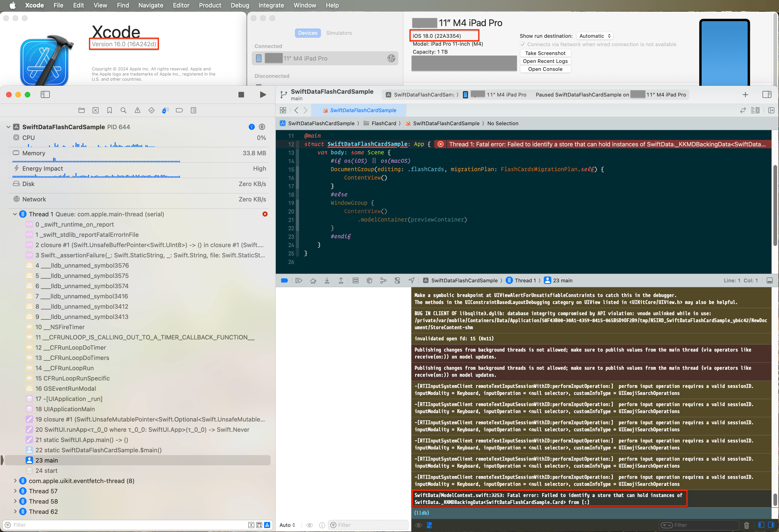Viewport: 779px width, 532px height.
Task: Go back in editor history
Action: (296, 110)
